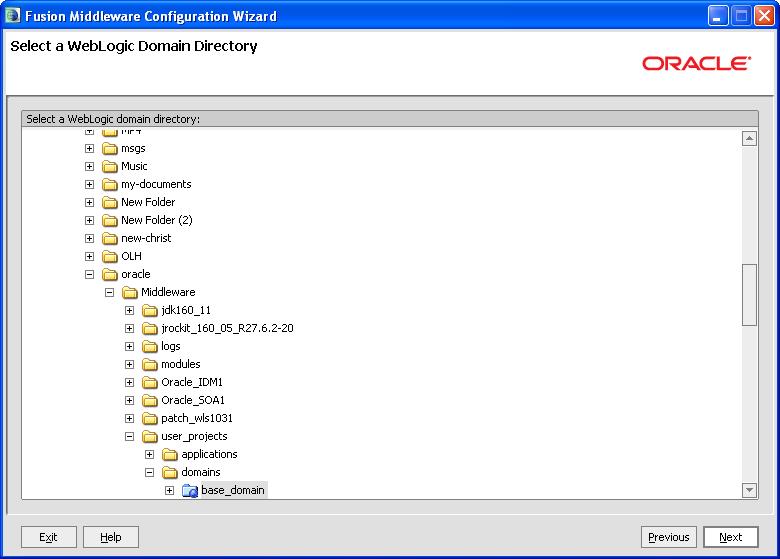Go back with the Previous button
The width and height of the screenshot is (780, 559).
[669, 537]
